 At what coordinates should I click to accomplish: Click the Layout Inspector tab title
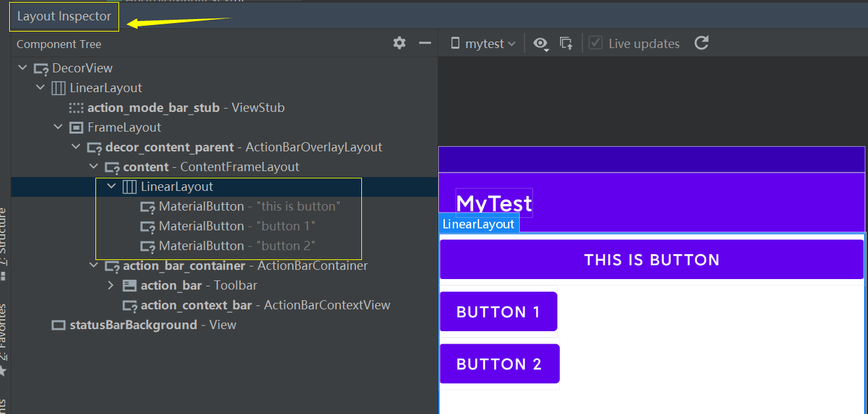coord(64,16)
